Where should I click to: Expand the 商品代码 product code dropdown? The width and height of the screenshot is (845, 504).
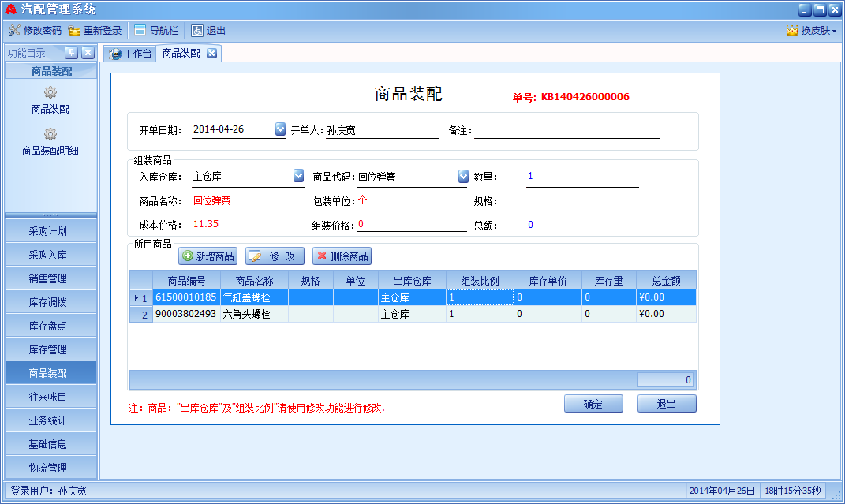463,176
